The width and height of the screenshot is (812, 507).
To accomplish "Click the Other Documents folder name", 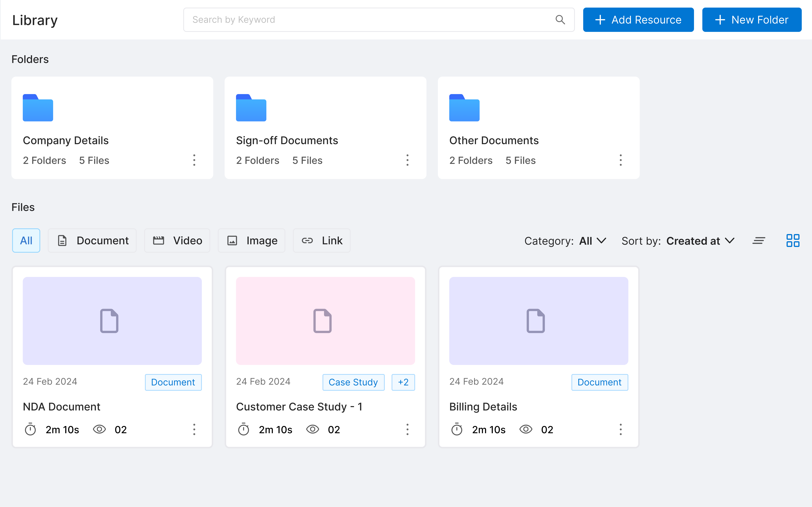I will 494,141.
